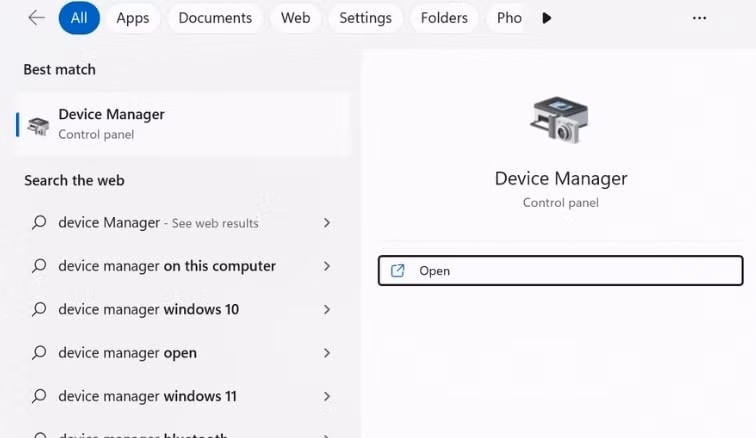756x438 pixels.
Task: Switch to the Settings filter tab
Action: coord(365,18)
